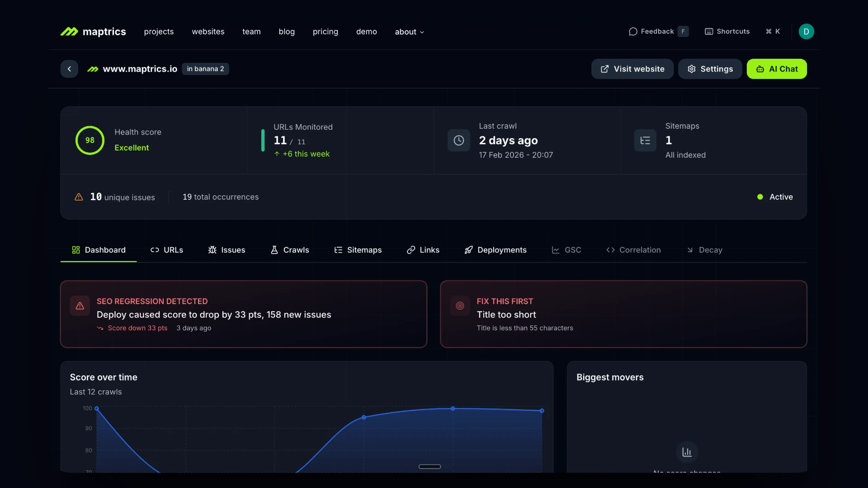Click the www.maptrics.io site title

[x=140, y=69]
